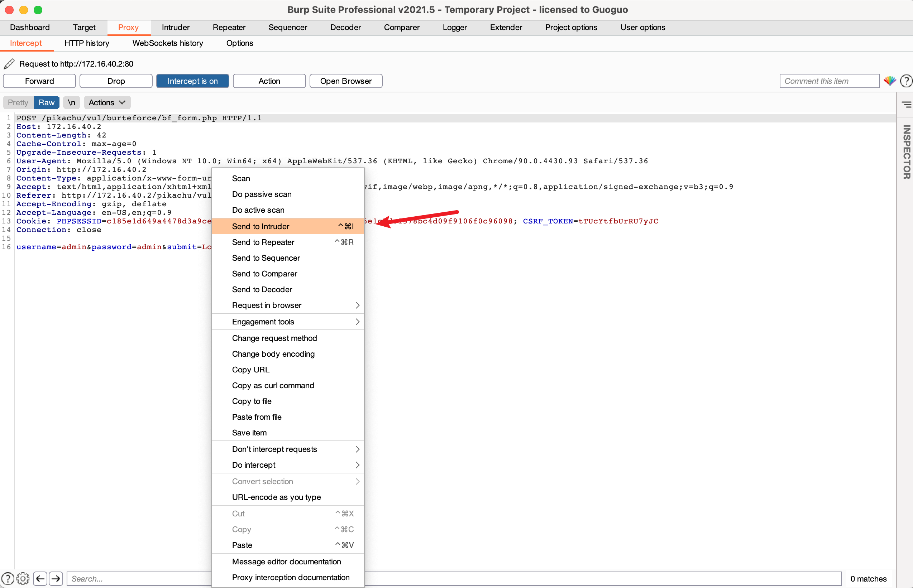Click the Open Browser button
Screen dimensions: 913x588
pos(345,81)
